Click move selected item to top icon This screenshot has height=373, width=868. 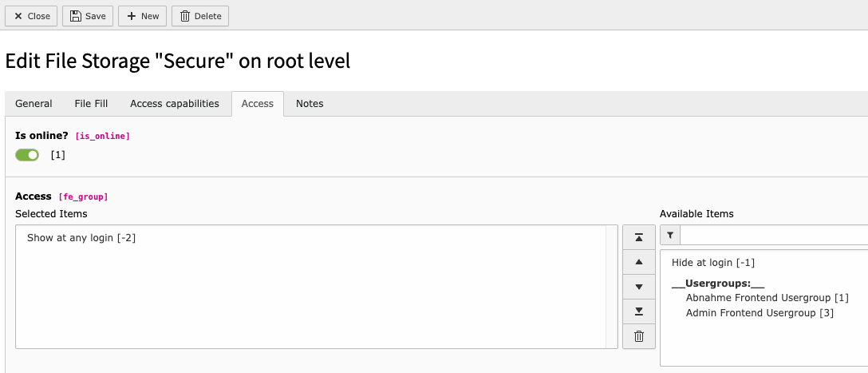(638, 237)
